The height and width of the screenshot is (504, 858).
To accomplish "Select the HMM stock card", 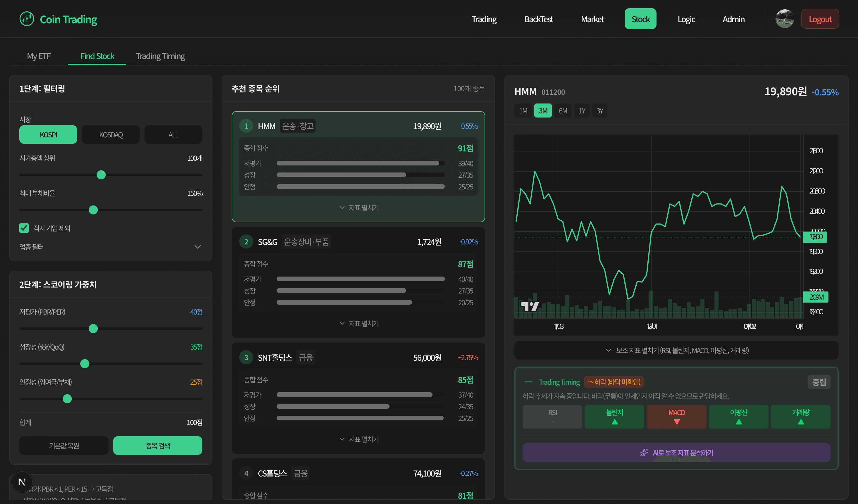I will point(358,167).
